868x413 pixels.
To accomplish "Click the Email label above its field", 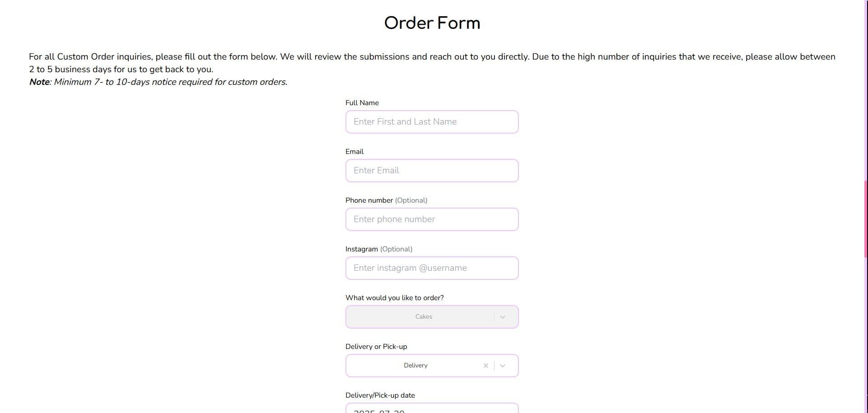I will click(x=354, y=152).
